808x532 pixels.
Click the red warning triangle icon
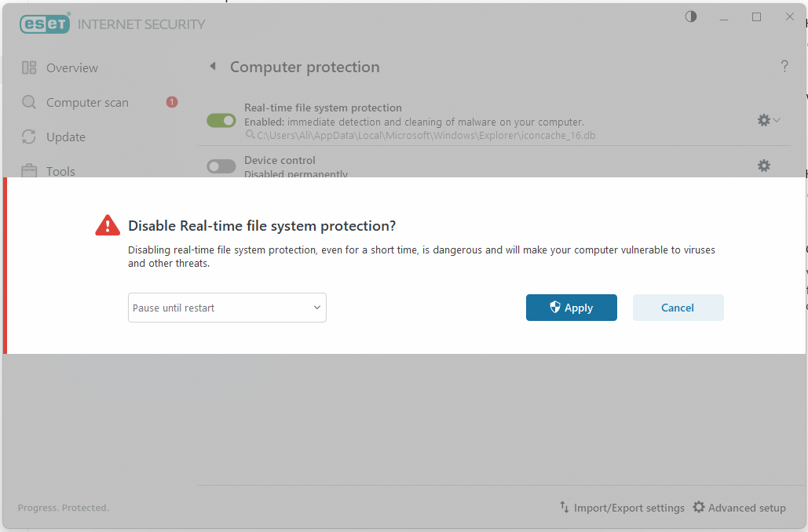(x=108, y=226)
